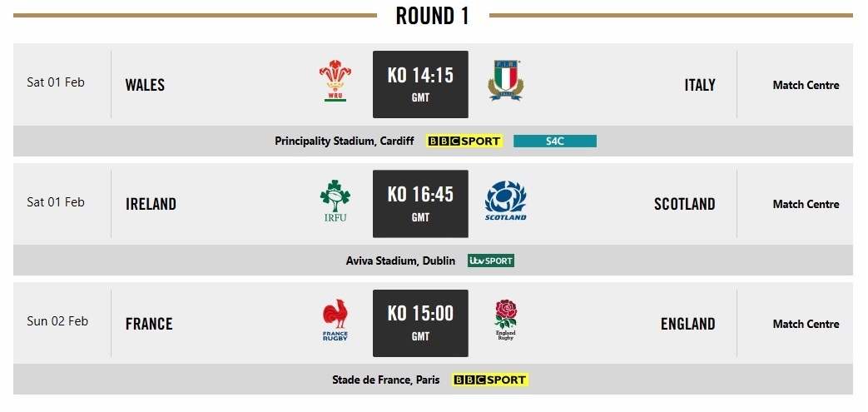Open the ITV Sport broadcaster badge

coord(491,261)
